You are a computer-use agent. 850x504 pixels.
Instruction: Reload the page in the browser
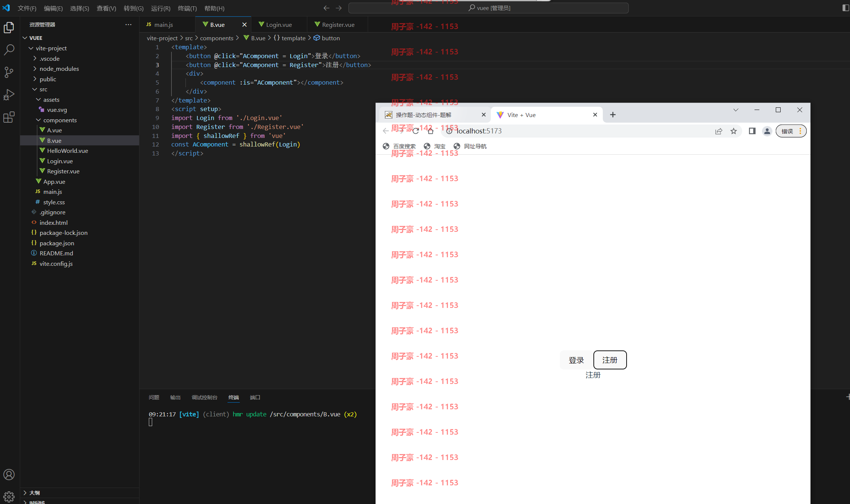(415, 131)
